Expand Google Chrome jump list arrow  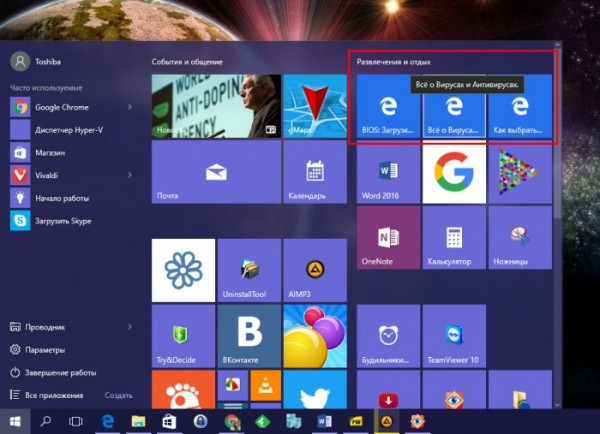130,107
